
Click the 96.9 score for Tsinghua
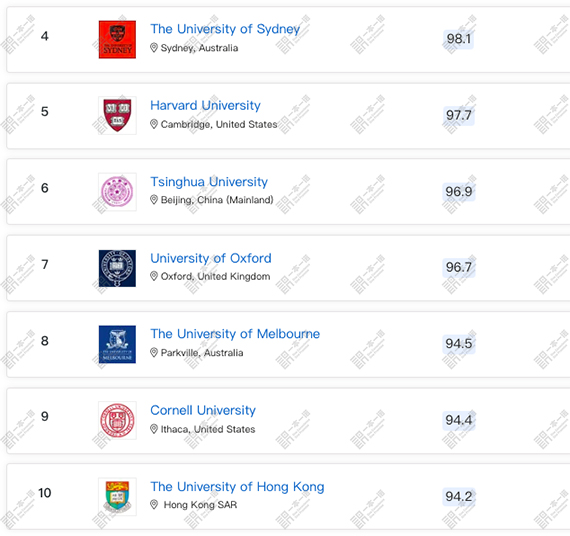(x=458, y=191)
